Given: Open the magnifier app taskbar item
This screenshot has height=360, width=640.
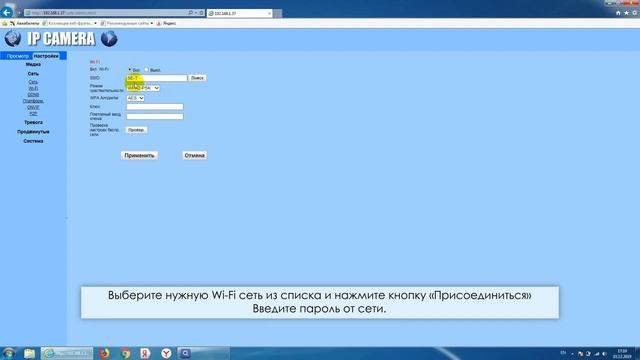Looking at the screenshot, I should (203, 353).
